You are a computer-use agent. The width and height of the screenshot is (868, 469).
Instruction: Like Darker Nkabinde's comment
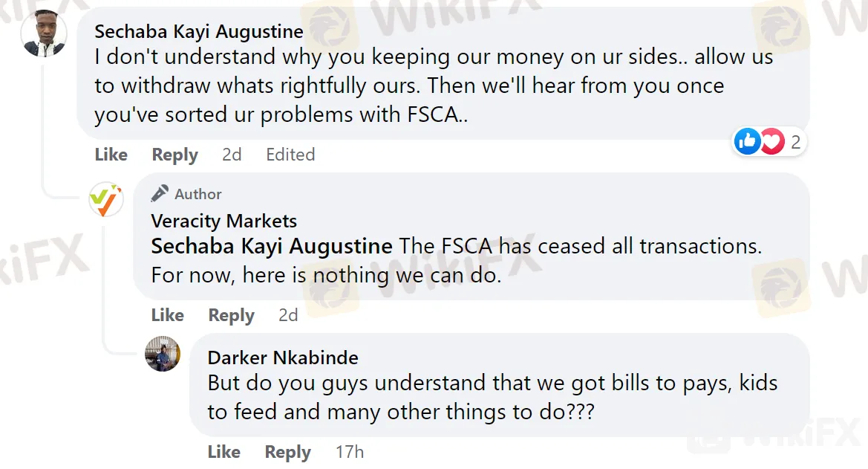click(224, 453)
